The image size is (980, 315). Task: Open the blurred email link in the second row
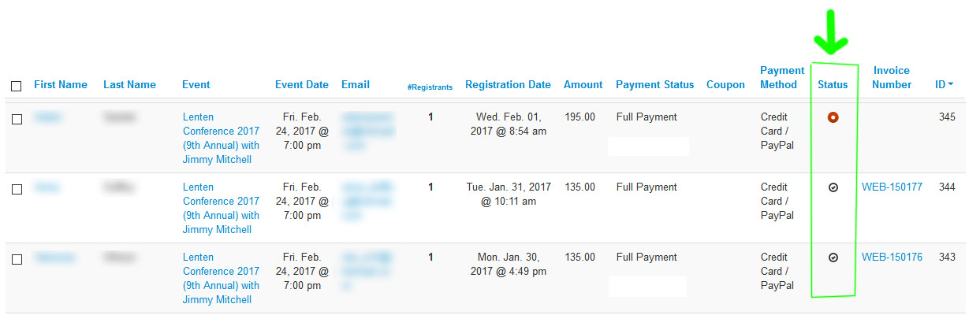[x=367, y=202]
